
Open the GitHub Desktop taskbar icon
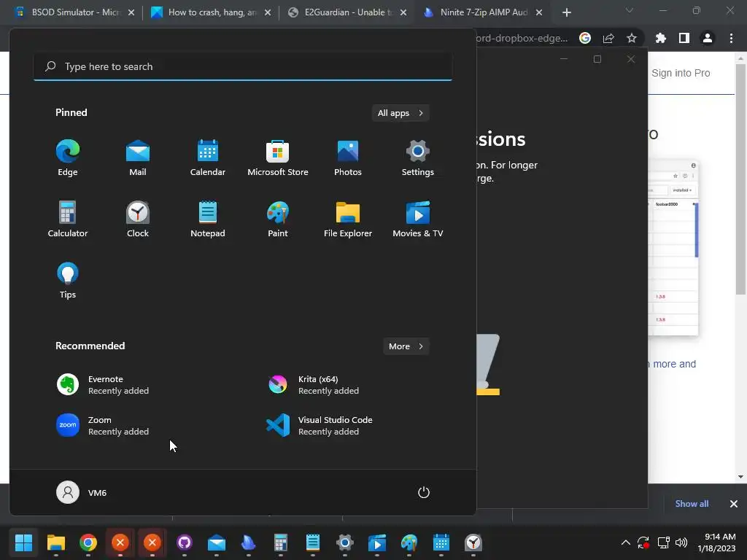[x=185, y=542]
